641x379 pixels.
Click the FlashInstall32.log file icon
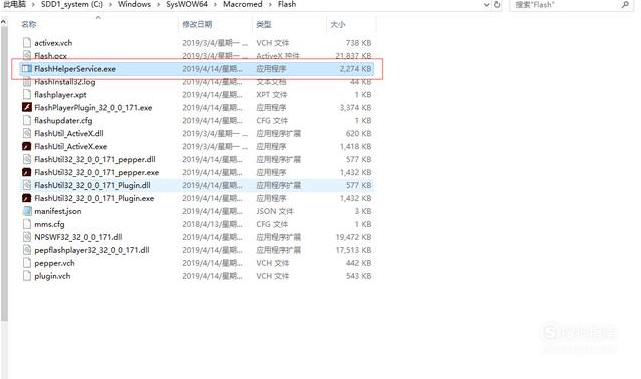27,82
